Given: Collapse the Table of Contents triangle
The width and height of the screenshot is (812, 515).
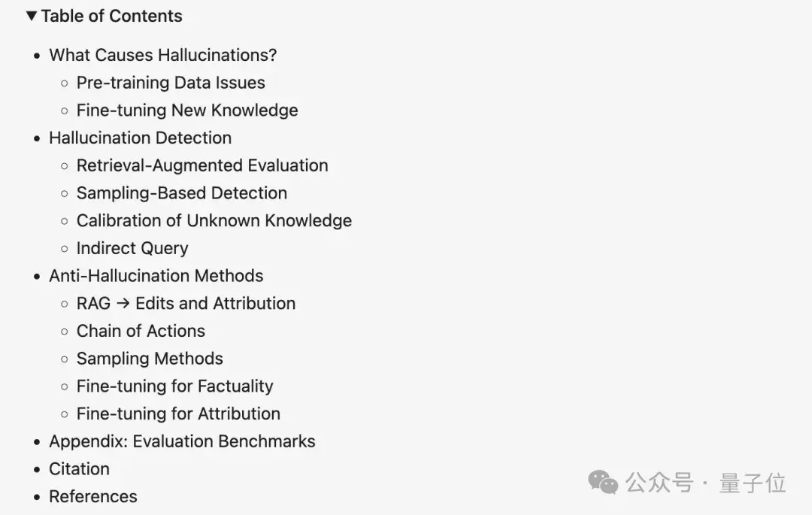Looking at the screenshot, I should [x=31, y=16].
